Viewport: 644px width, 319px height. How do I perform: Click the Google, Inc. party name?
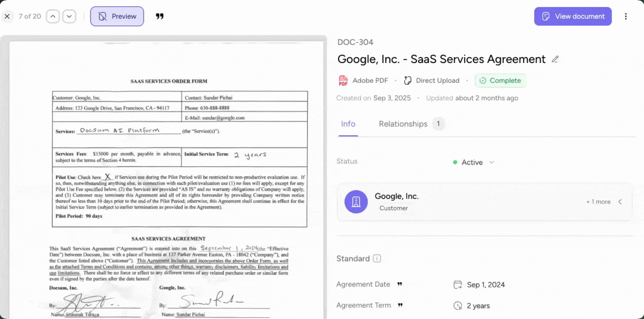pos(397,196)
